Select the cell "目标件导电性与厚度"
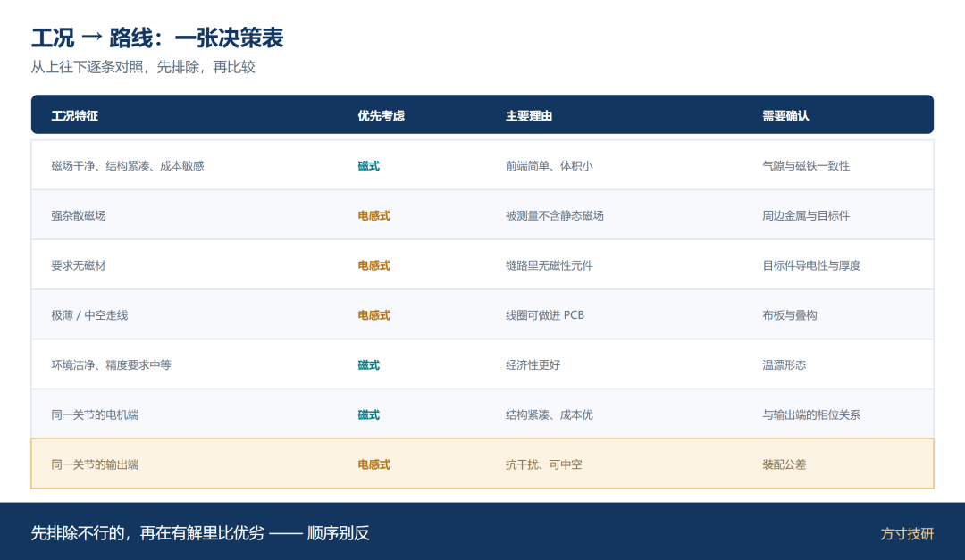The height and width of the screenshot is (560, 965). (811, 265)
